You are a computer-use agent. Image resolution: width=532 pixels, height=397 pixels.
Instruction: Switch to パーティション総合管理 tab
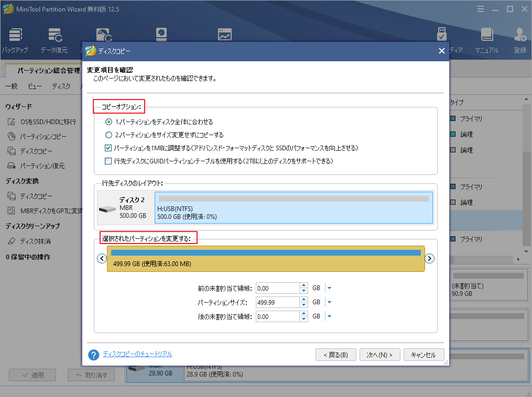tap(48, 71)
